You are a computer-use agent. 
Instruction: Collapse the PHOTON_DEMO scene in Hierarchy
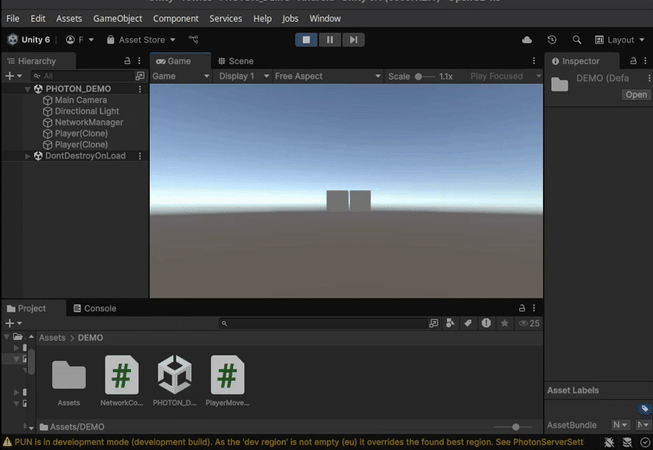[x=29, y=89]
